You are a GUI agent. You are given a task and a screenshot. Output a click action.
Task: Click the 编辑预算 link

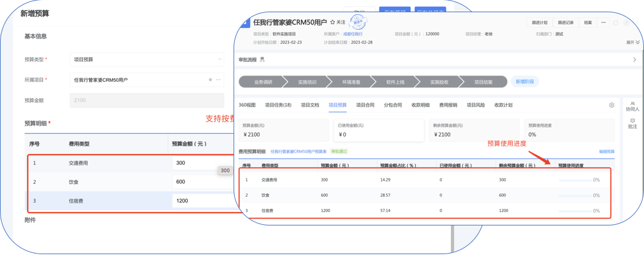606,151
